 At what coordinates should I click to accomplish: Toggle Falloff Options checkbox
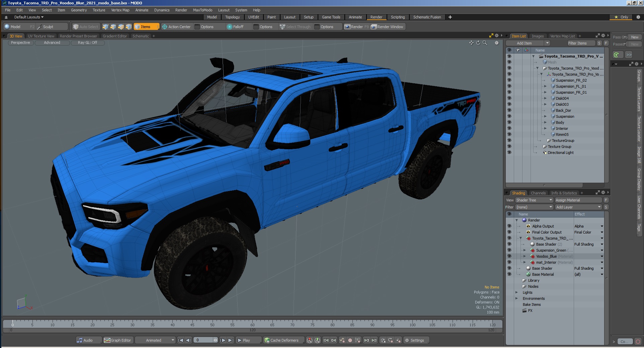256,27
